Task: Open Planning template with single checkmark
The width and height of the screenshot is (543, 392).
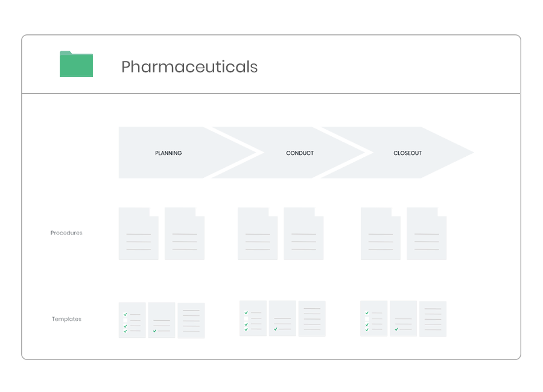Action: pyautogui.click(x=162, y=320)
